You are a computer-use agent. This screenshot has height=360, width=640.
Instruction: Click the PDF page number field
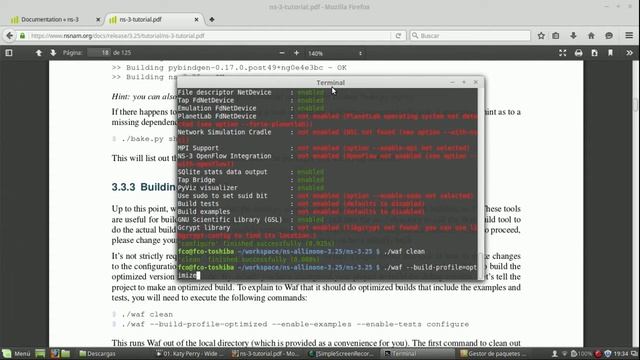tap(99, 53)
